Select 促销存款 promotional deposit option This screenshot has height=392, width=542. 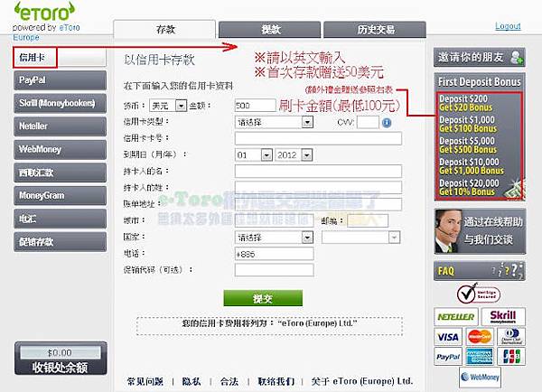coord(61,242)
